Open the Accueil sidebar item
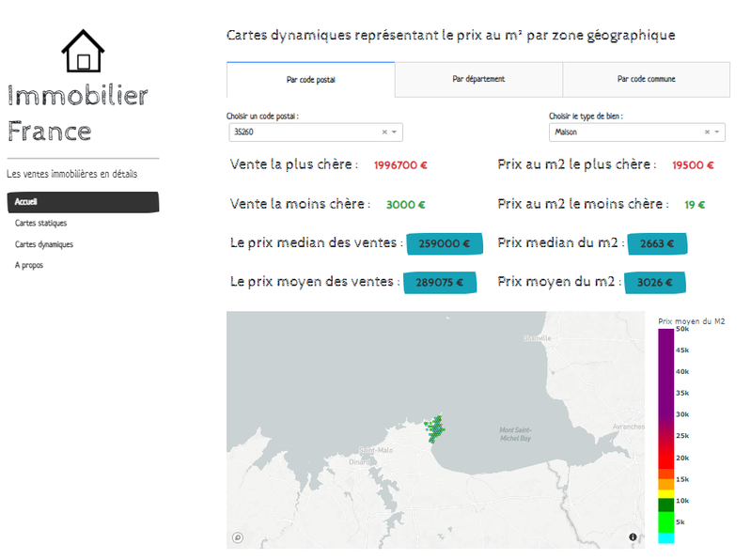 point(83,202)
